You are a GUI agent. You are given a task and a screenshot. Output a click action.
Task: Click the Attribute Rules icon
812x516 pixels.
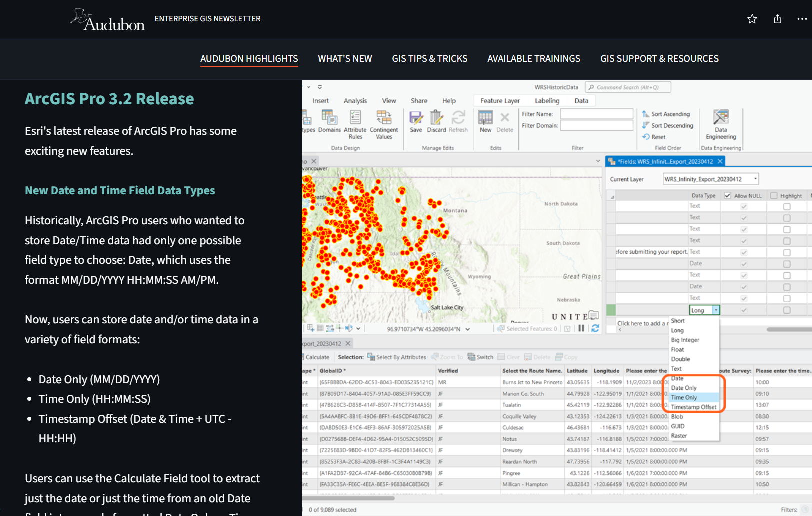(355, 118)
